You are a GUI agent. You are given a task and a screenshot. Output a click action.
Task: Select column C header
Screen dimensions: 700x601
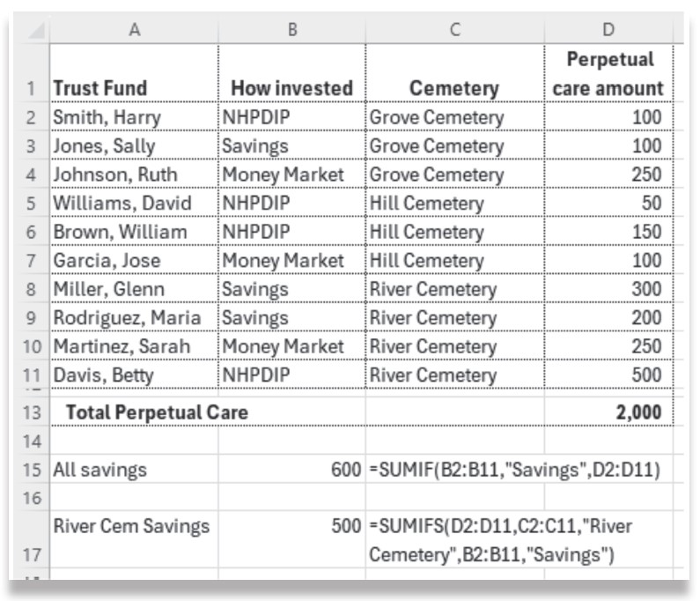[x=454, y=30]
